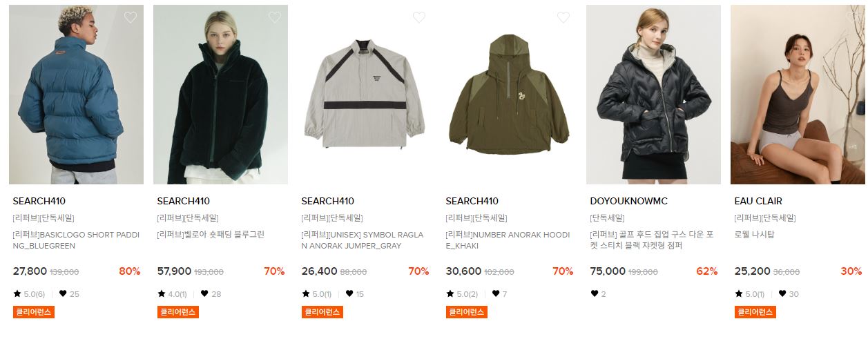Click the 5.0(6) star rating
868x339 pixels.
[x=29, y=294]
